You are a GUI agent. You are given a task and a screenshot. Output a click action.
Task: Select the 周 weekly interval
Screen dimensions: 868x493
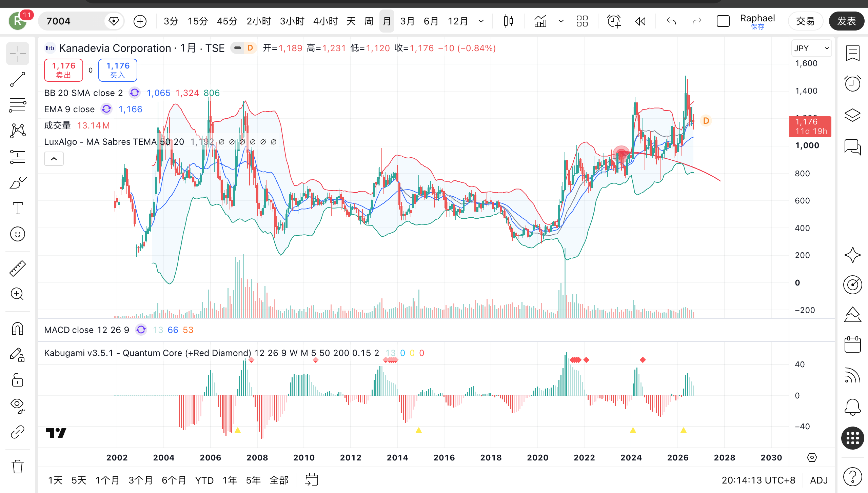coord(369,21)
